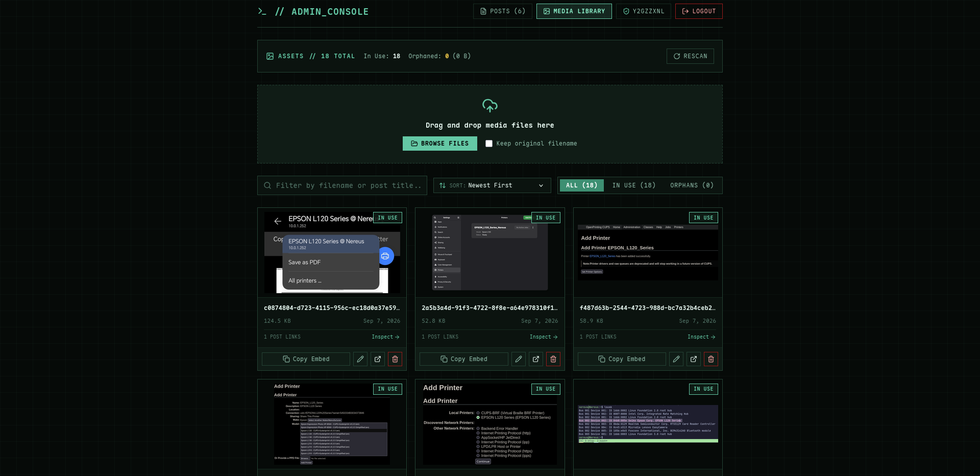Open EPSON L120 print dialog thumbnail
Viewport: 980px width, 476px height.
(x=332, y=253)
